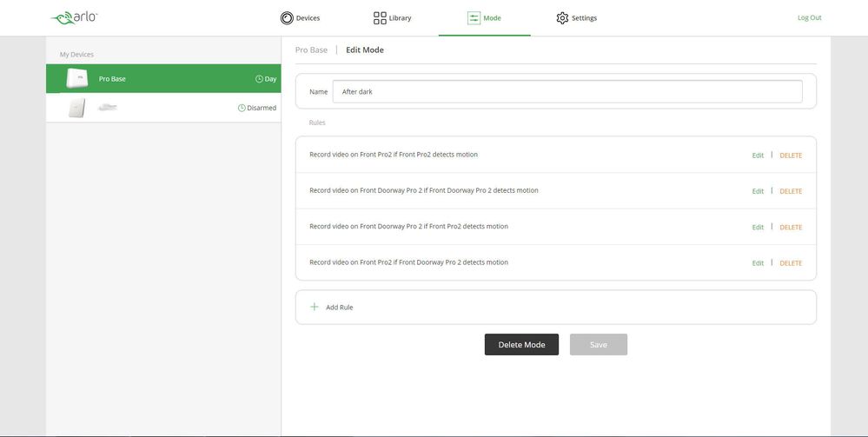
Task: Click the second base station thumbnail
Action: 77,108
